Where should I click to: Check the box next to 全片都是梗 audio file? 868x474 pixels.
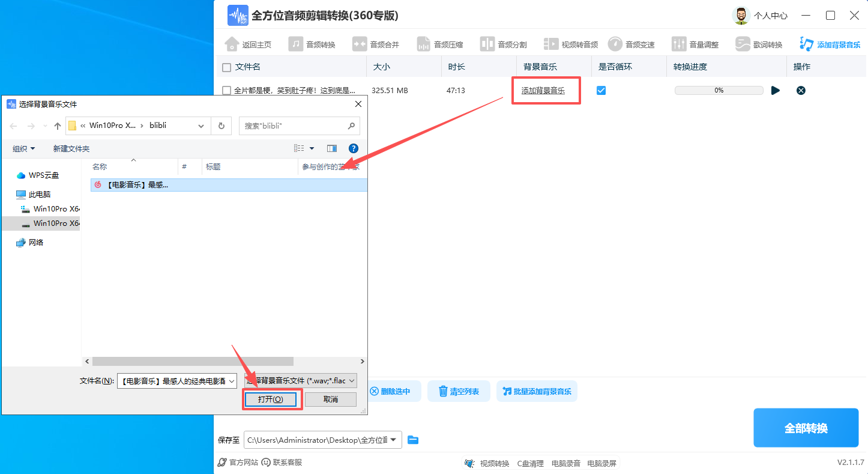click(x=226, y=90)
